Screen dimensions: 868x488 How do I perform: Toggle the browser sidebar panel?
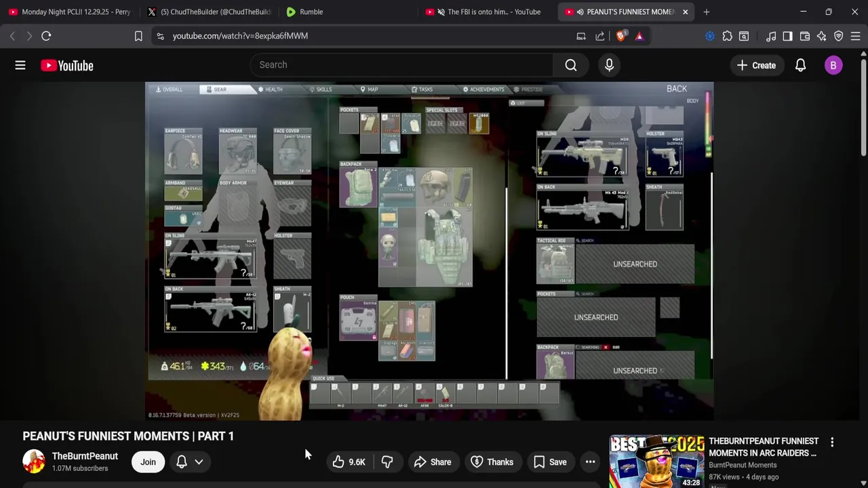(787, 36)
